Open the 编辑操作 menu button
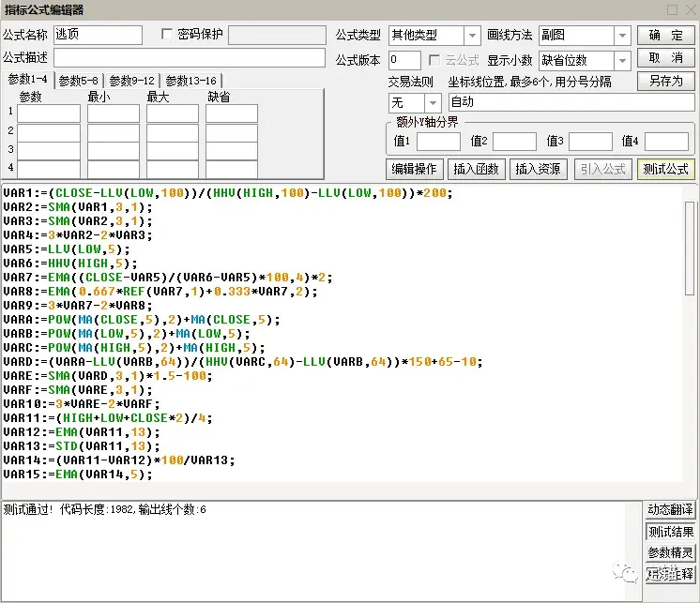The width and height of the screenshot is (700, 603). [415, 169]
